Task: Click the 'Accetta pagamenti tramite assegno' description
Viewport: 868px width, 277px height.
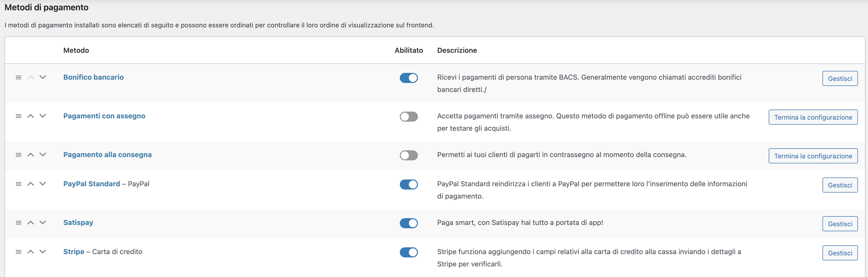Action: point(593,122)
